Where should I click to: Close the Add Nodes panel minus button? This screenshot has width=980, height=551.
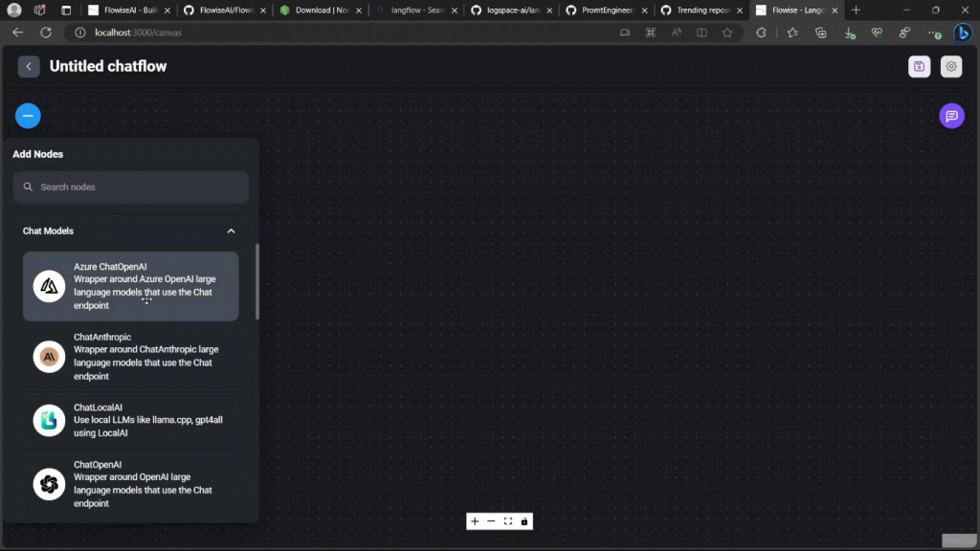click(28, 116)
